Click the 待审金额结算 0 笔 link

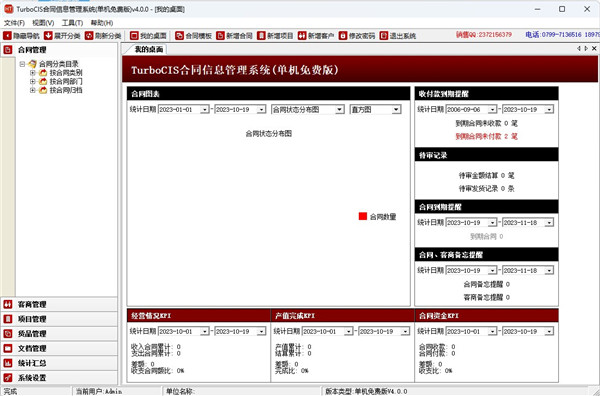tap(486, 176)
